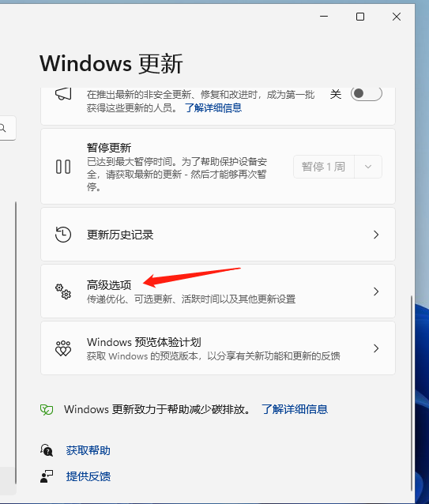Click 传递优化、可选更新 description text
The width and height of the screenshot is (429, 504).
coord(191,299)
